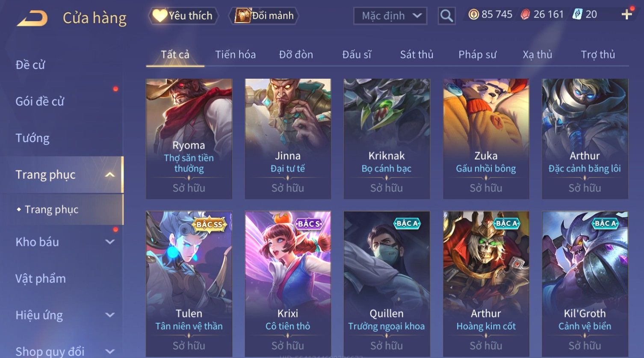The image size is (644, 358).
Task: Open Đổi mảnh fragment exchange
Action: 264,16
